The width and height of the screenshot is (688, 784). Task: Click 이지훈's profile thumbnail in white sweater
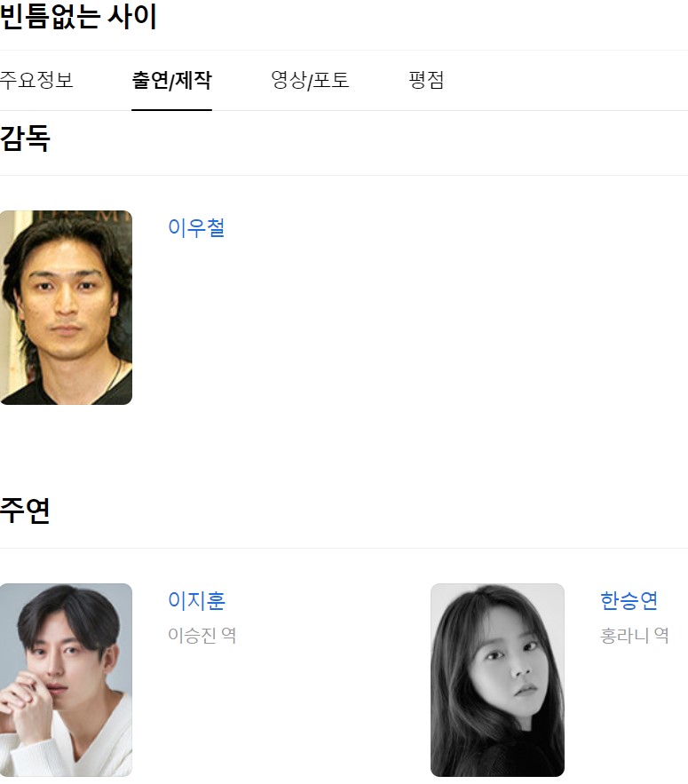pyautogui.click(x=66, y=680)
